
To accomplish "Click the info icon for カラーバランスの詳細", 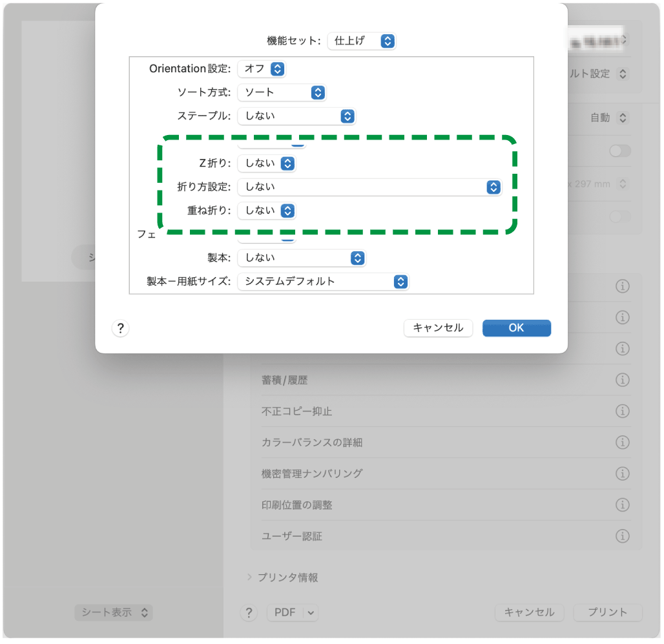I will [x=622, y=442].
